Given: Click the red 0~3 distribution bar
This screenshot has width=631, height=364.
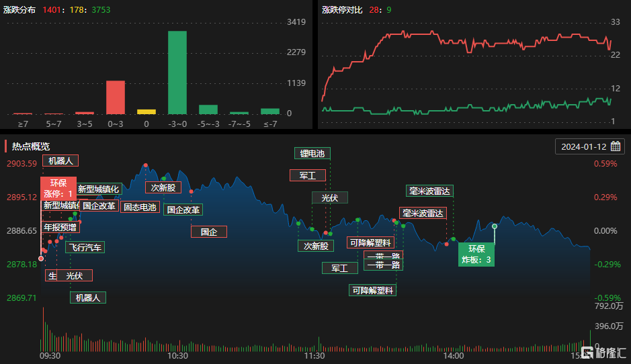Looking at the screenshot, I should coord(116,98).
